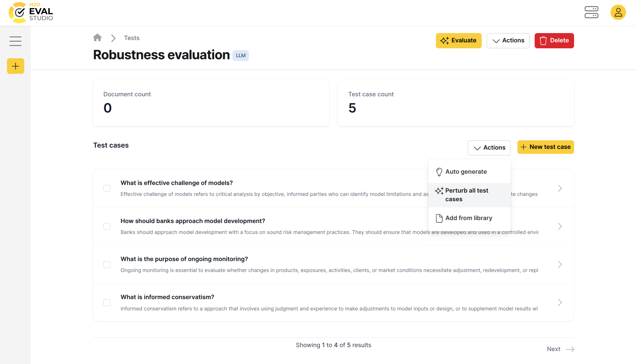Click the New test case button

pyautogui.click(x=546, y=147)
